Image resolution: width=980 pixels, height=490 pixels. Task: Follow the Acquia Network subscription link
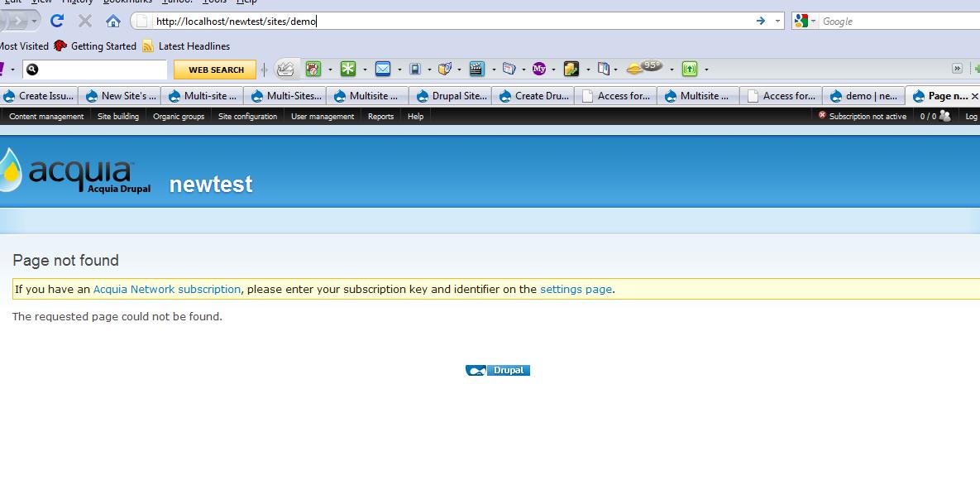[165, 289]
